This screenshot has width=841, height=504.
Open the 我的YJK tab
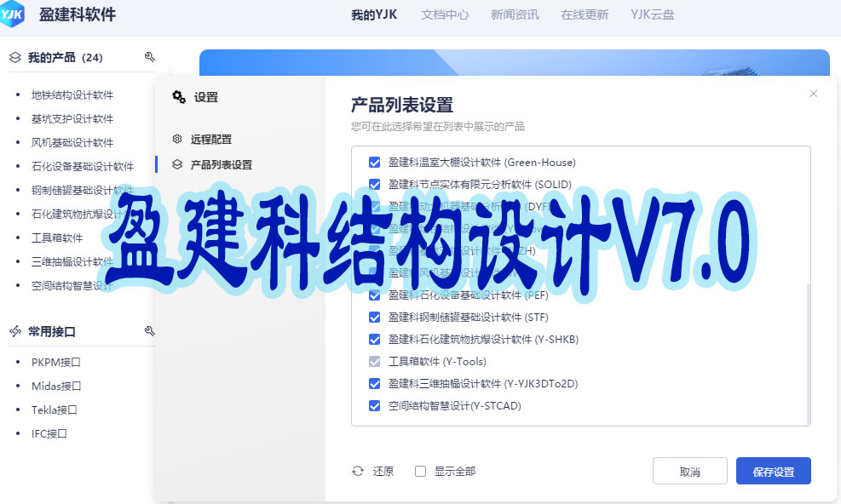[374, 15]
